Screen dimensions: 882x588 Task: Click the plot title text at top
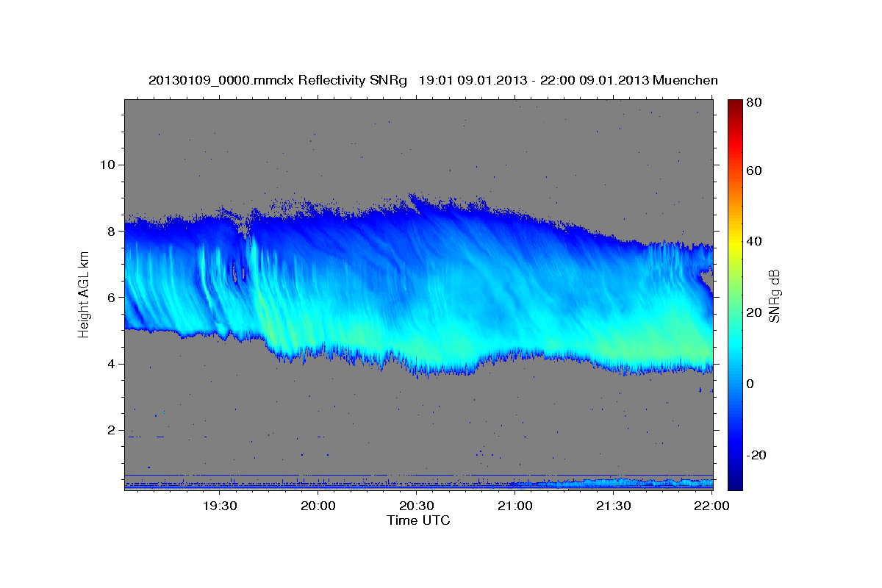[x=433, y=80]
